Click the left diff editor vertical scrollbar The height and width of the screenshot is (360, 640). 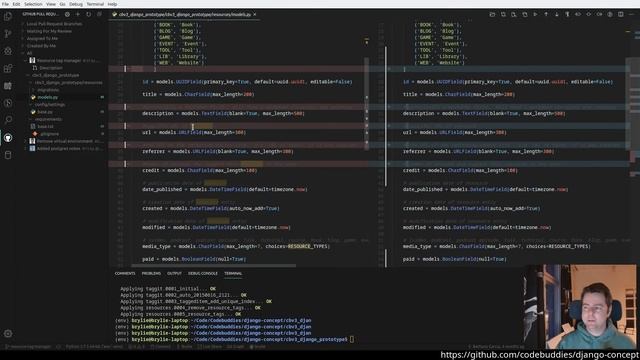(367, 104)
